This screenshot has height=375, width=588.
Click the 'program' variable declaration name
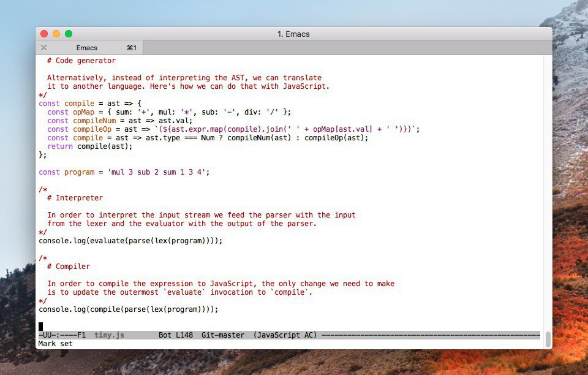click(x=80, y=173)
